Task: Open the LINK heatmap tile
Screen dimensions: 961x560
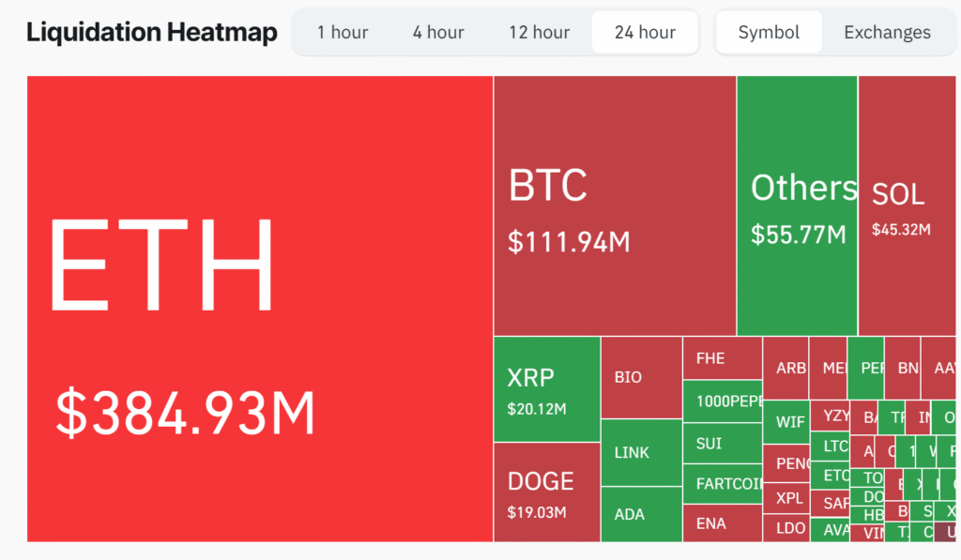Action: point(641,452)
